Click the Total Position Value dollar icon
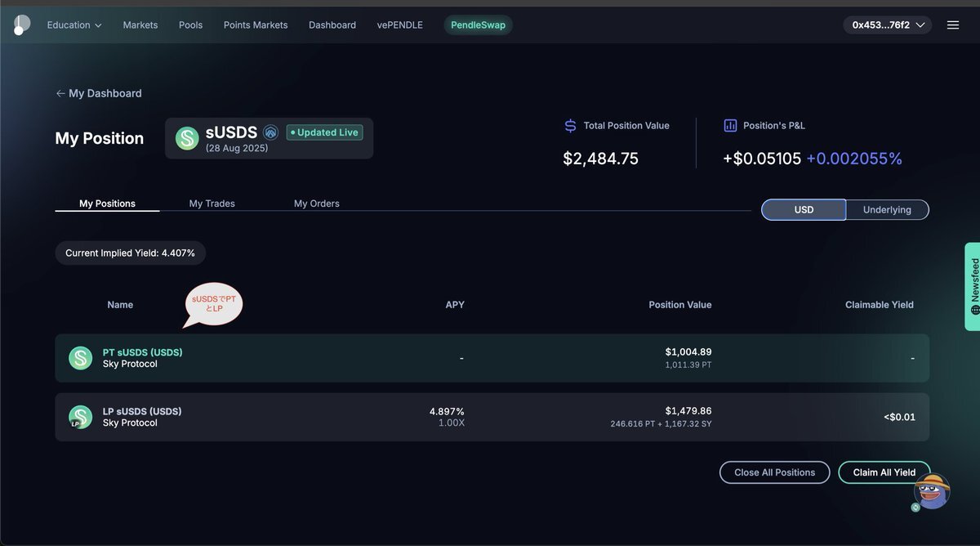This screenshot has width=980, height=546. tap(570, 126)
